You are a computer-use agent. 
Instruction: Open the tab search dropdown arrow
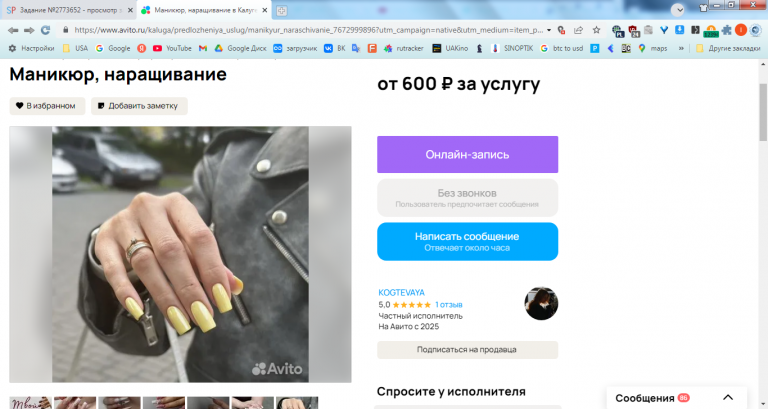tap(677, 10)
